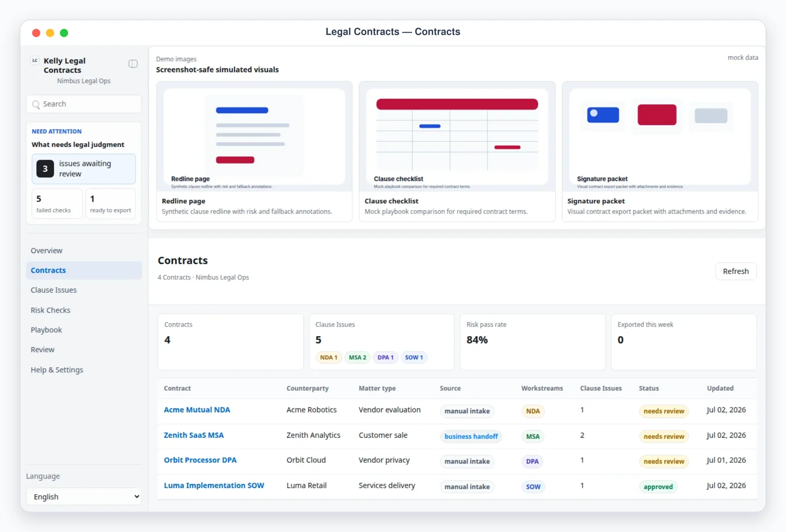Click the Refresh button
786x532 pixels.
coord(736,271)
